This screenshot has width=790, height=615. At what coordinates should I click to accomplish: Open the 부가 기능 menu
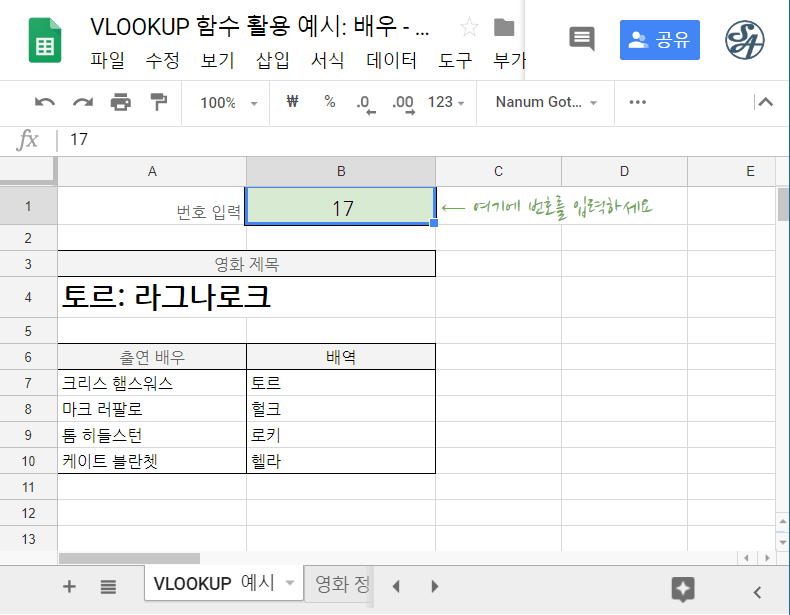click(509, 60)
